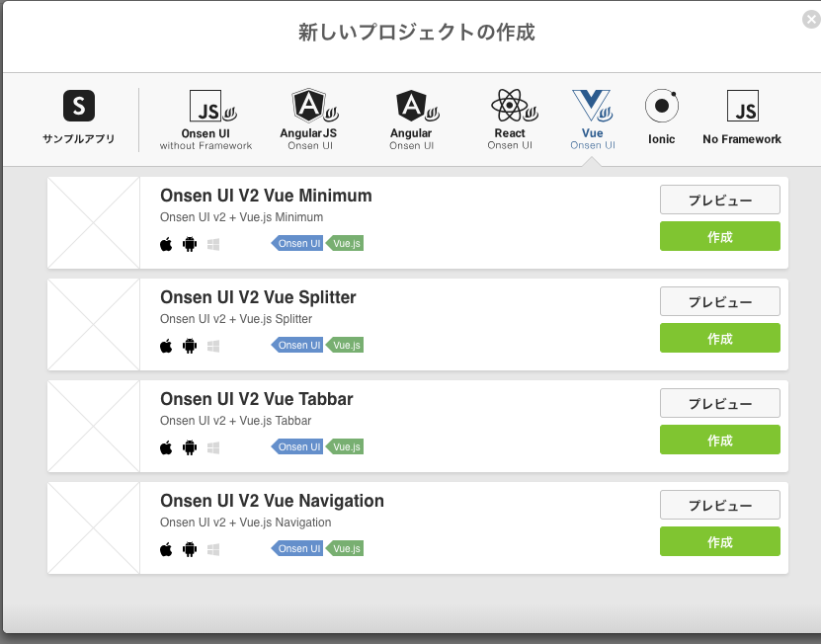Preview the Onsen UI V2 Vue Tabbar template
The width and height of the screenshot is (821, 644).
tap(720, 403)
